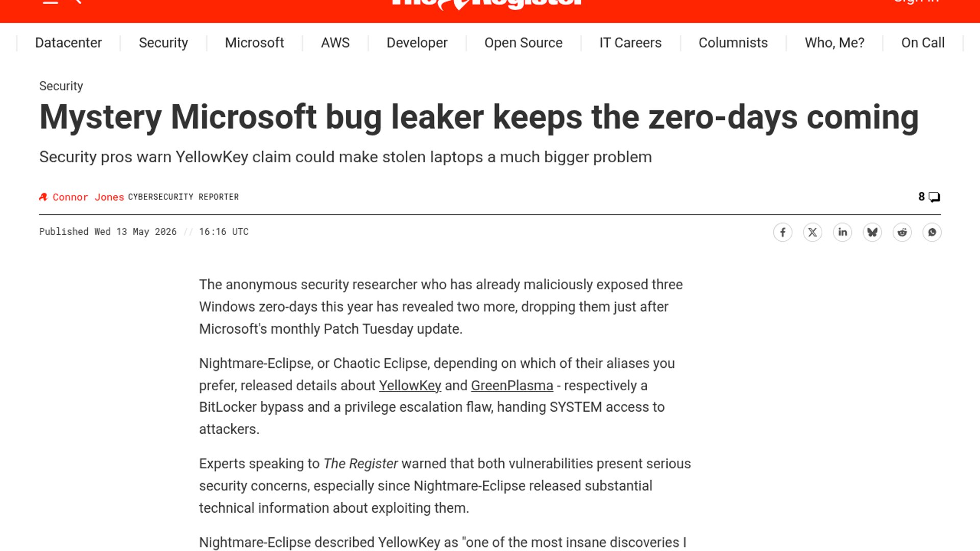View author Connor Jones profile
This screenshot has height=551, width=980.
click(x=88, y=197)
